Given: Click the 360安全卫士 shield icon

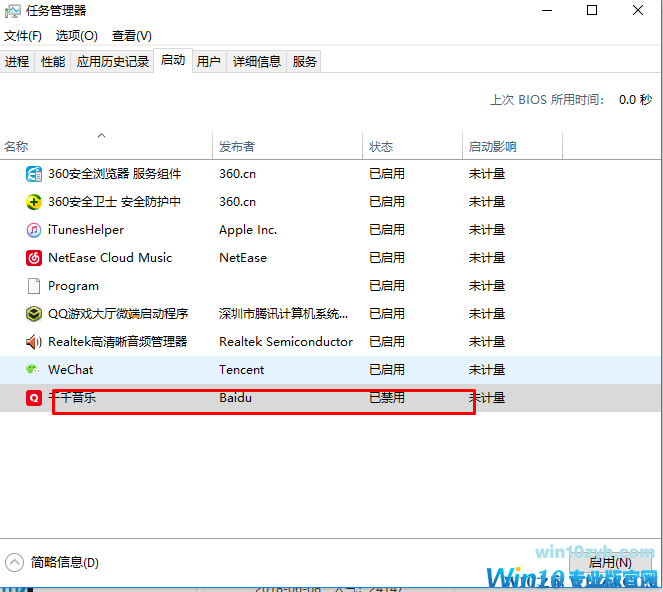Looking at the screenshot, I should (x=34, y=202).
